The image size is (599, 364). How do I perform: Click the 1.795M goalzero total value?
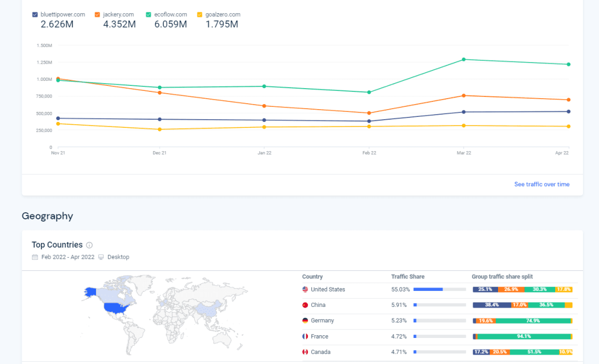click(x=221, y=24)
